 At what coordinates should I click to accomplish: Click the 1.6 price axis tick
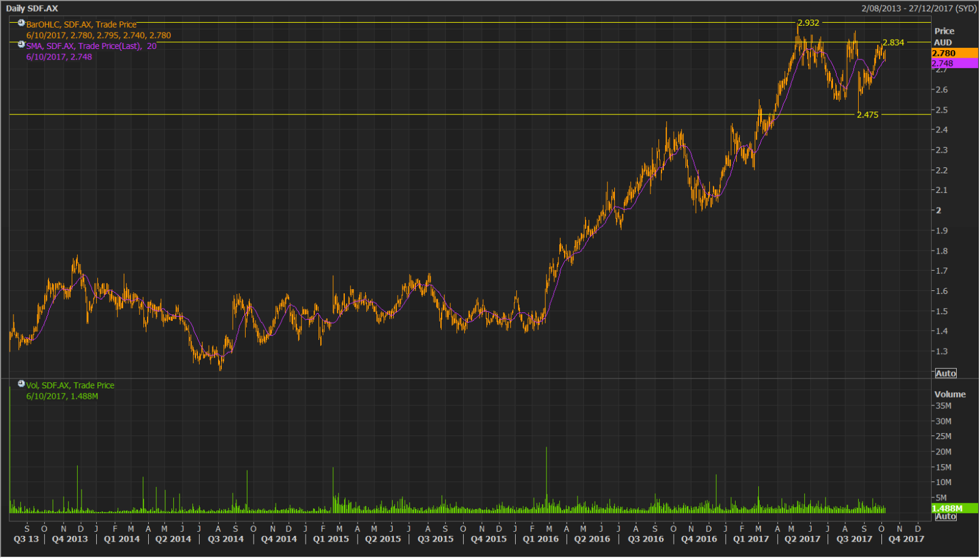point(941,292)
